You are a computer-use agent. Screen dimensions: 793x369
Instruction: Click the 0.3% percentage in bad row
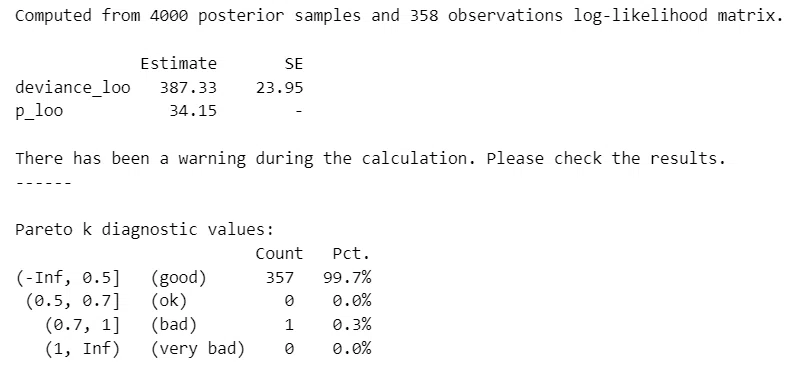pyautogui.click(x=351, y=325)
